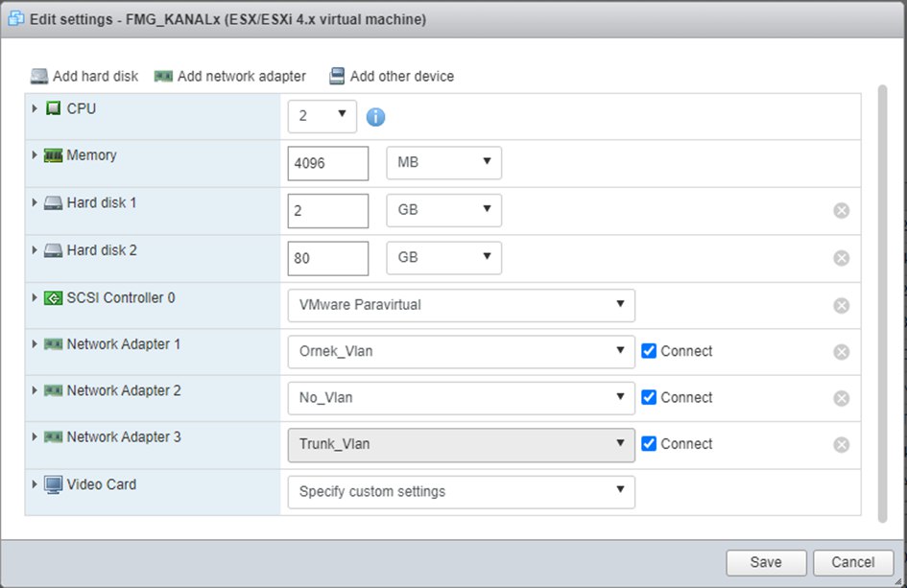This screenshot has width=907, height=588.
Task: Click the Add other device icon
Action: point(337,77)
